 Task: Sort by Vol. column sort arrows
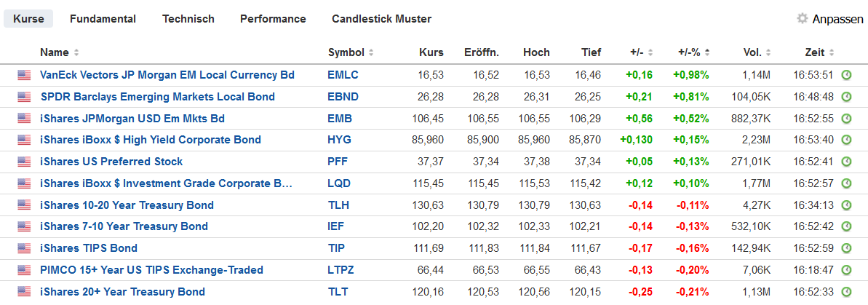click(x=769, y=53)
